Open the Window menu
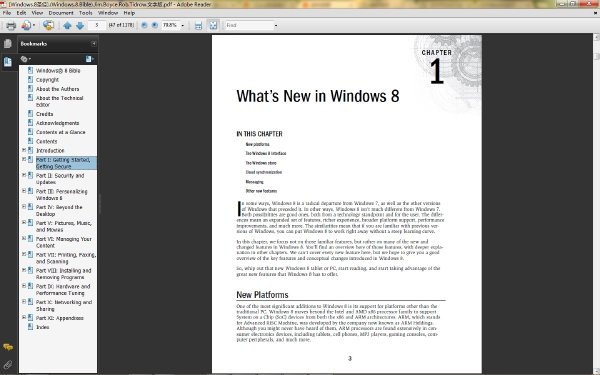The image size is (600, 375). [108, 13]
